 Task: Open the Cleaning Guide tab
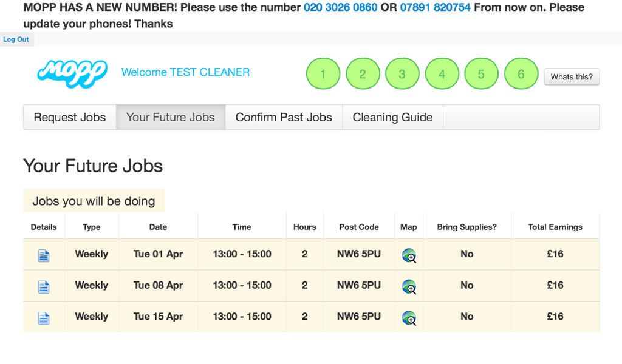(x=393, y=117)
